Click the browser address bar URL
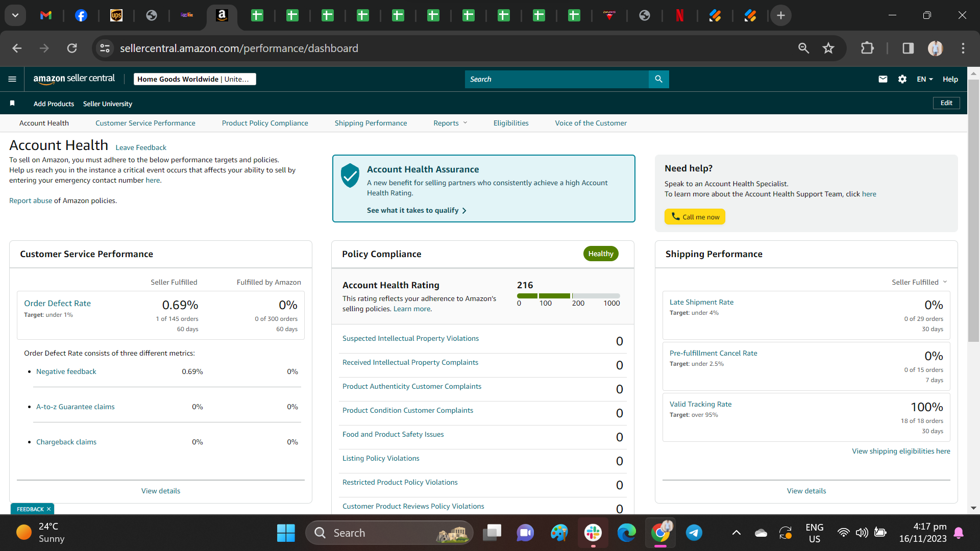 (239, 48)
